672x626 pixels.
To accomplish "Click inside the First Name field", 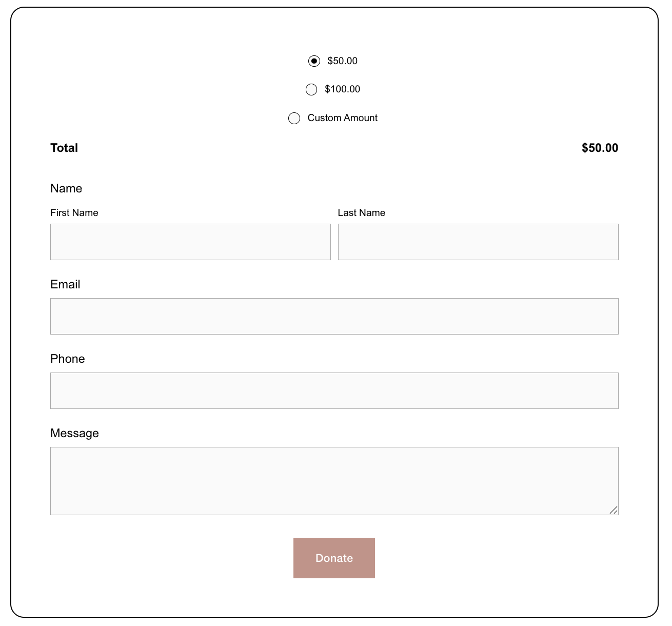I will [190, 242].
